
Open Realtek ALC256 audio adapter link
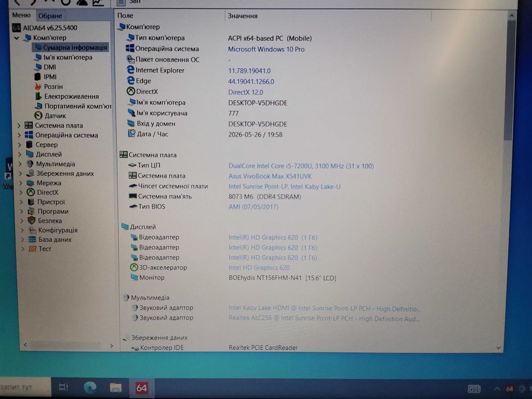[324, 319]
